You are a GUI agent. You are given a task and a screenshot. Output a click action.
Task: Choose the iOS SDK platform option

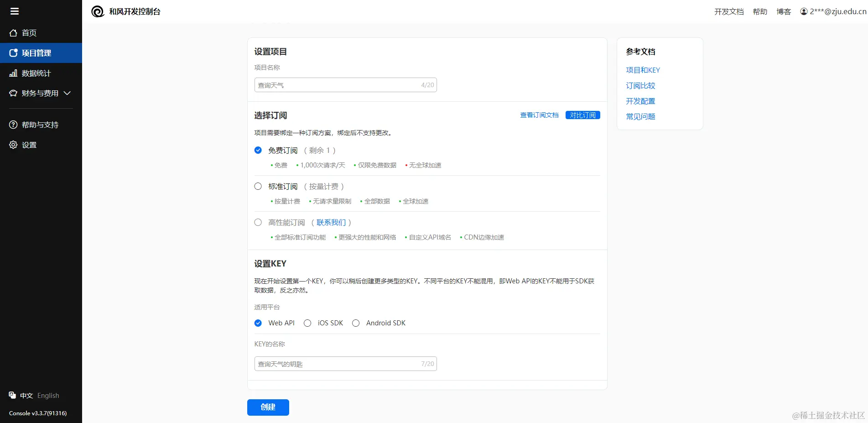pyautogui.click(x=307, y=323)
